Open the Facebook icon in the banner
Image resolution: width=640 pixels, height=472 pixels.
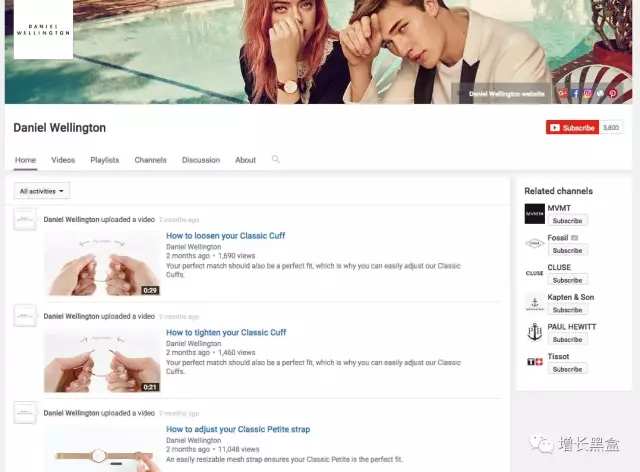coord(576,94)
